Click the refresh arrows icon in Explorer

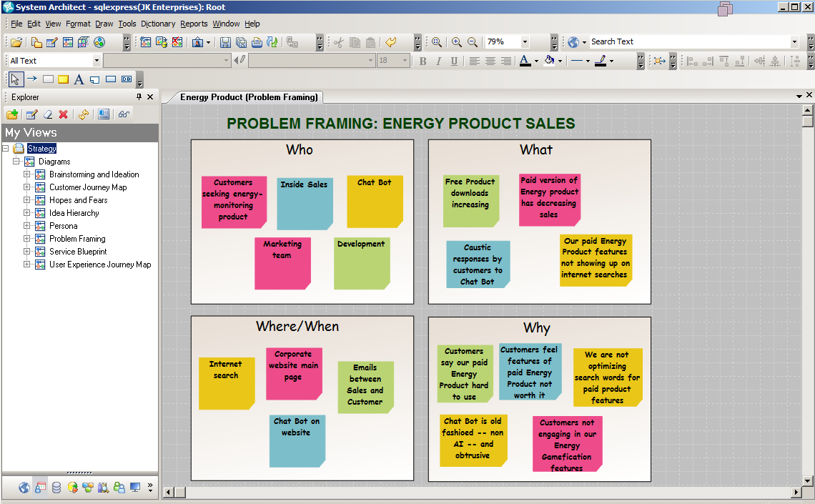pos(83,114)
